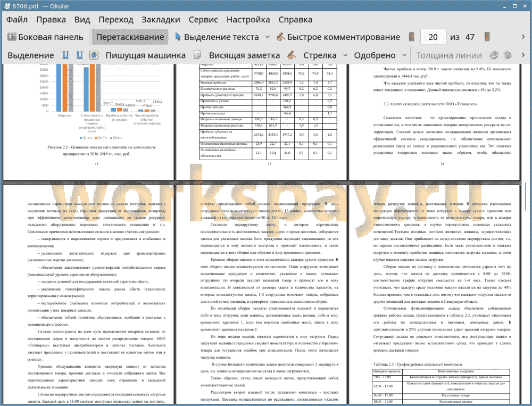This screenshot has height=406, width=532.
Task: Select the Выделение highlighter tool
Action: [30, 55]
